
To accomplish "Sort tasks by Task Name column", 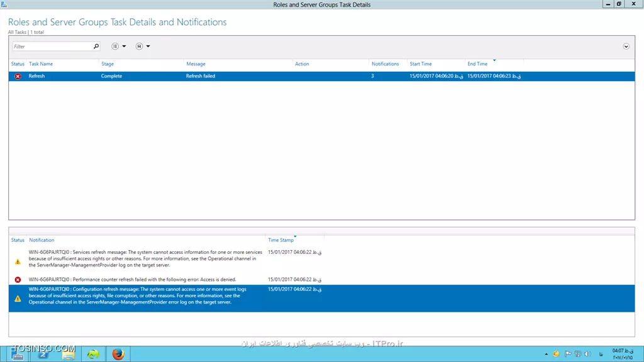I will click(41, 64).
